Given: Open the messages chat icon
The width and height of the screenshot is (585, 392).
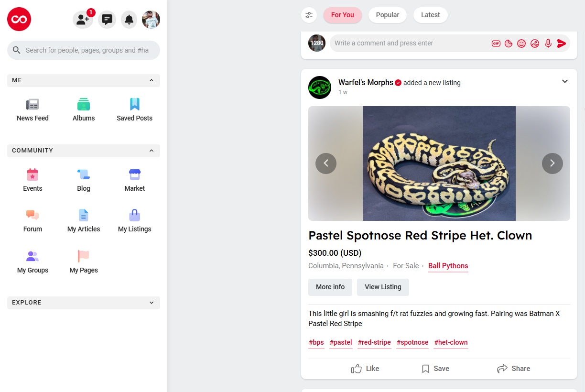Looking at the screenshot, I should pyautogui.click(x=107, y=20).
